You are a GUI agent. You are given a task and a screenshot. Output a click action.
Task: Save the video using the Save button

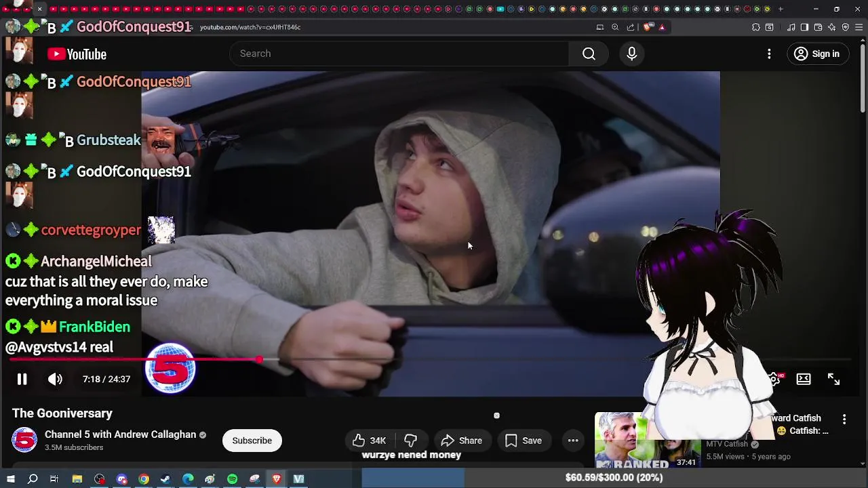(x=524, y=441)
